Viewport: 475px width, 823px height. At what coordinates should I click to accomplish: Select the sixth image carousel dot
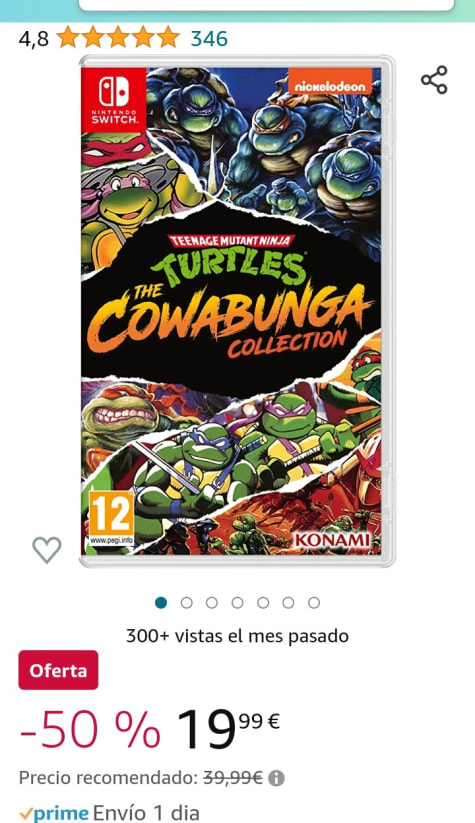288,603
